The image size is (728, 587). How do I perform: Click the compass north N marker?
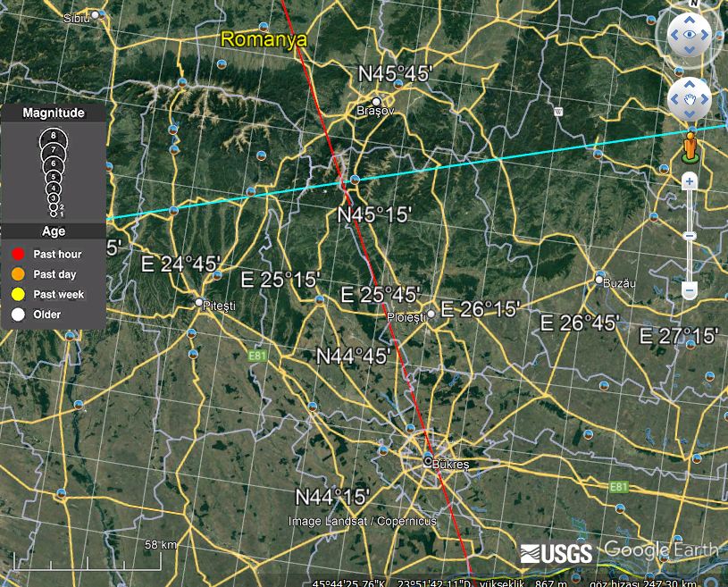pos(695,4)
